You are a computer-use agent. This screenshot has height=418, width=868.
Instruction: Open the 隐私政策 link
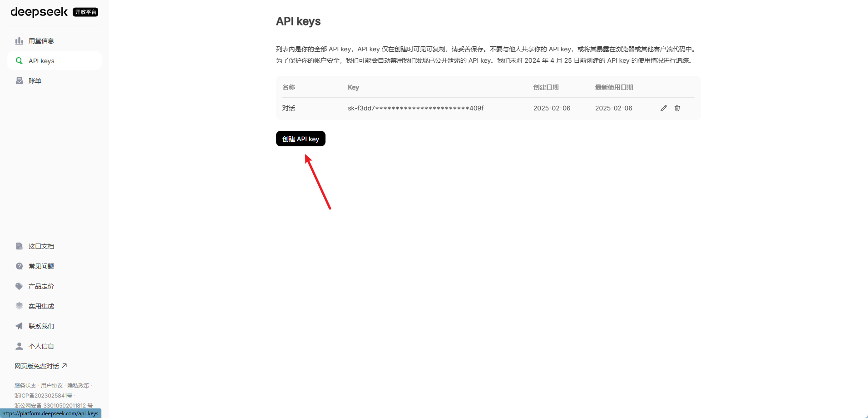pos(78,386)
